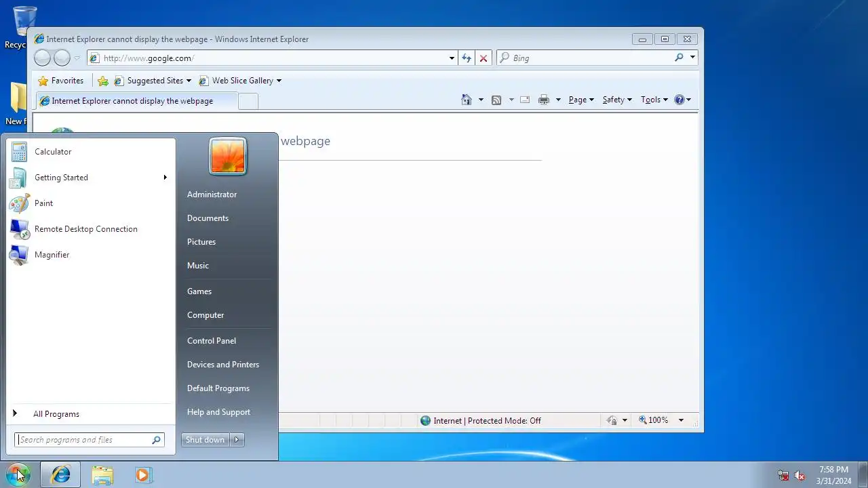Click the RSS Feeds icon

pyautogui.click(x=496, y=100)
